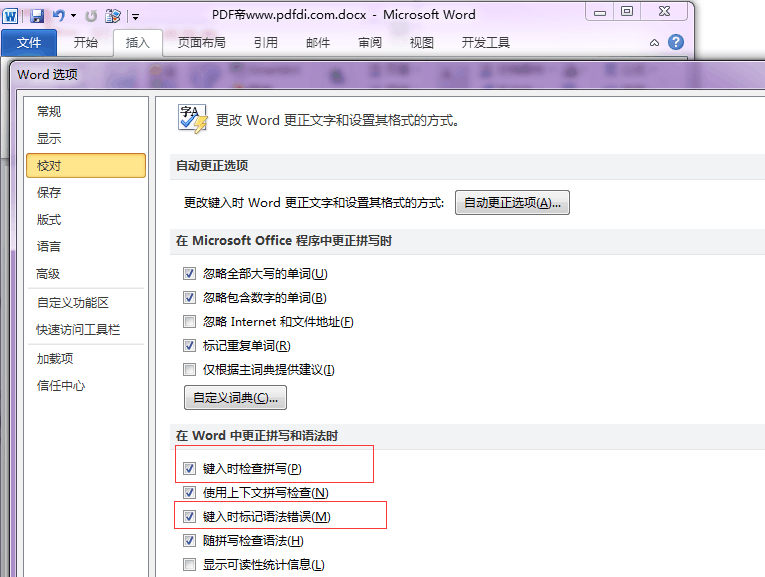
Task: Click the Save icon in quick access toolbar
Action: (37, 16)
